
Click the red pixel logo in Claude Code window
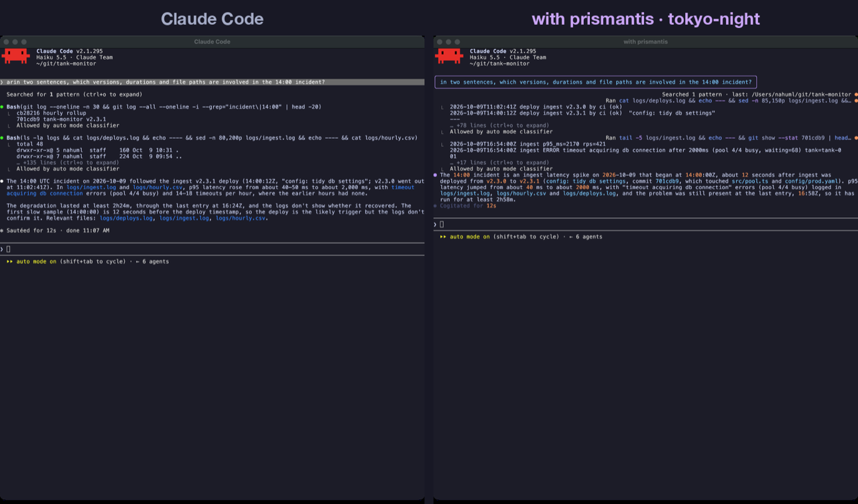pos(16,57)
